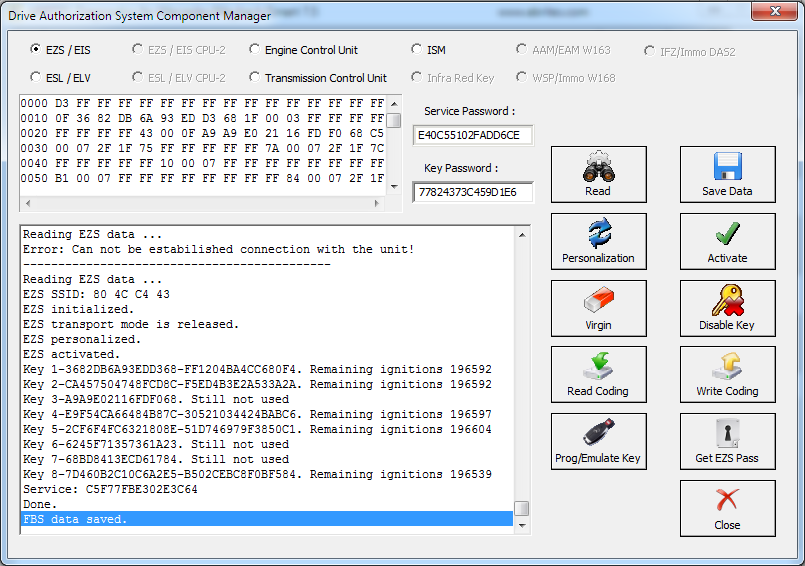Select the Key 5 log line
The width and height of the screenshot is (805, 566).
pos(267,429)
